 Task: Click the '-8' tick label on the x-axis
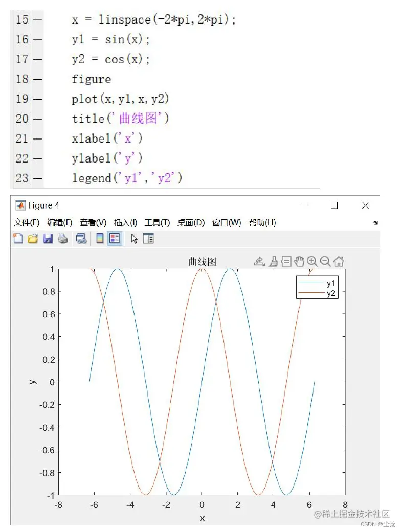coord(58,505)
